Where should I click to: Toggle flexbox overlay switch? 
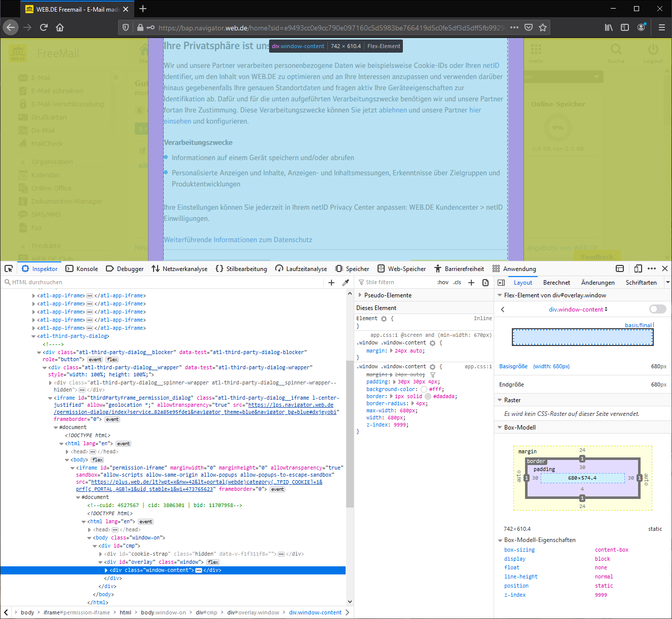(657, 309)
